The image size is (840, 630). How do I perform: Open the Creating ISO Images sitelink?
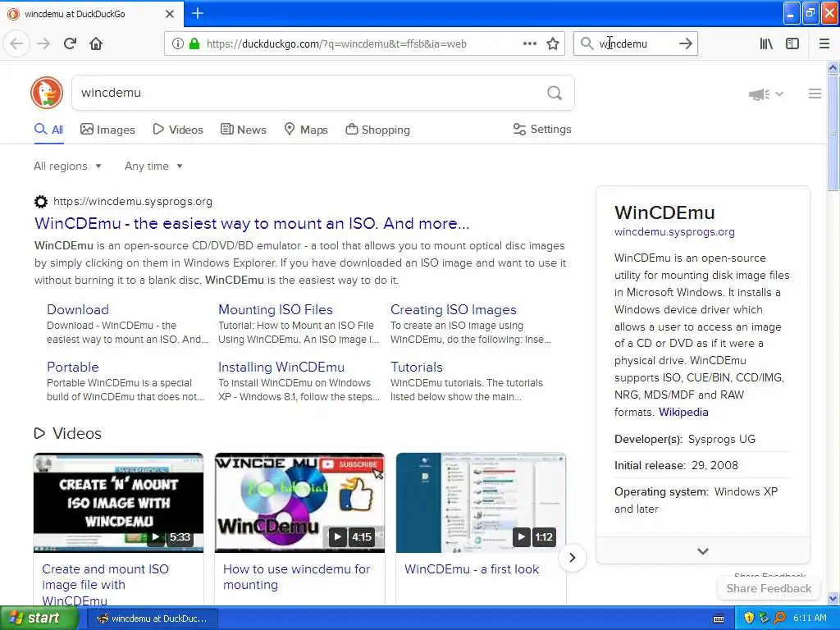coord(453,309)
